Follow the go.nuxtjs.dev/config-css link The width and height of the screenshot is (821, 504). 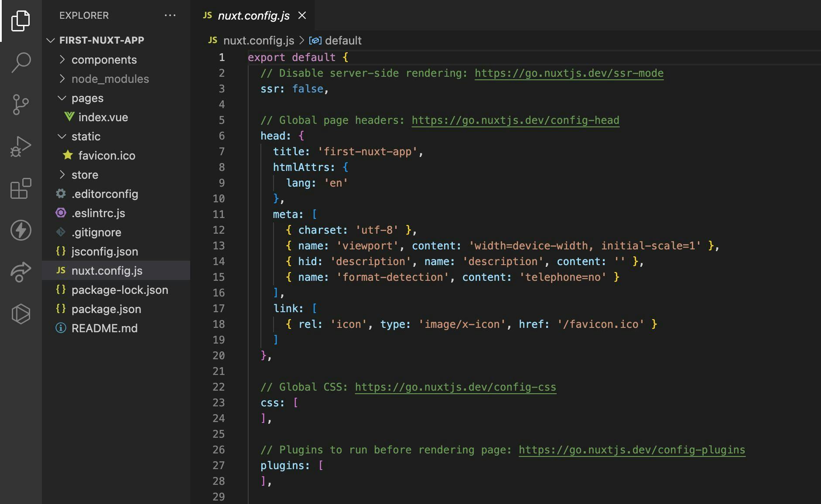[x=455, y=387]
